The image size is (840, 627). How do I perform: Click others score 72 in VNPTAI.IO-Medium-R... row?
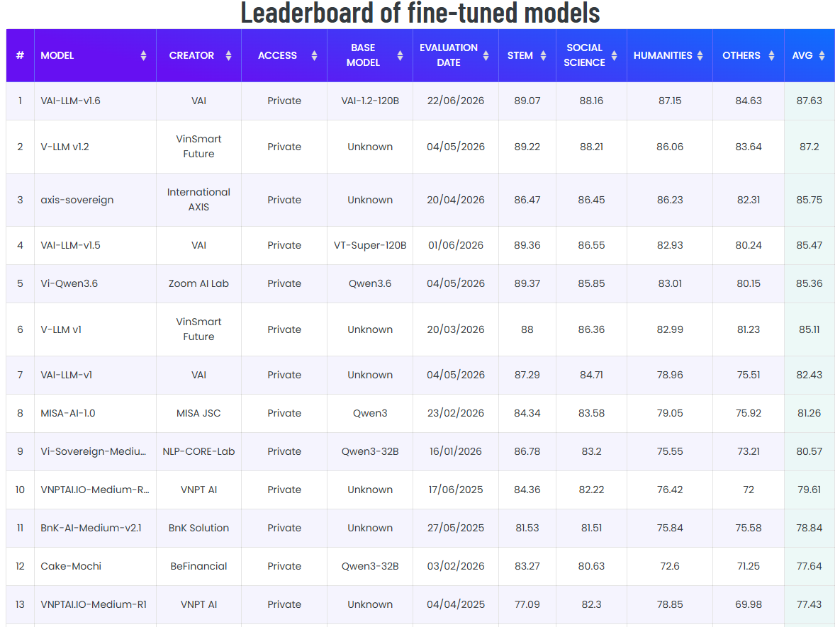pos(749,490)
